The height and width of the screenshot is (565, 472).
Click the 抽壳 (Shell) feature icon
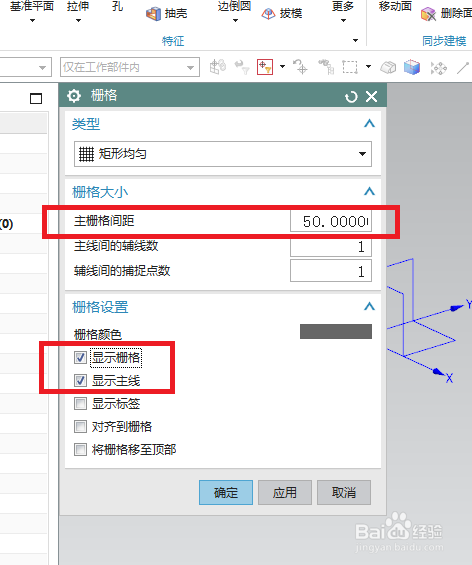coord(153,14)
